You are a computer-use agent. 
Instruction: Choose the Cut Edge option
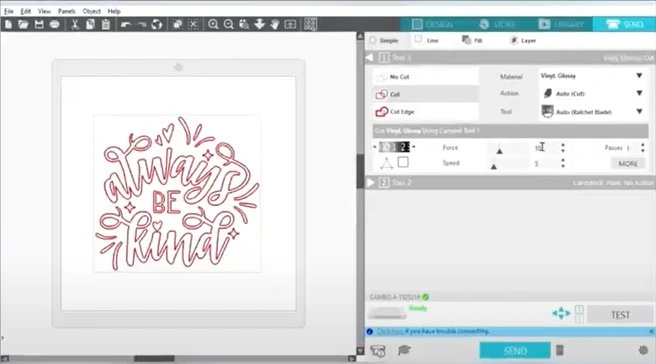(x=425, y=112)
